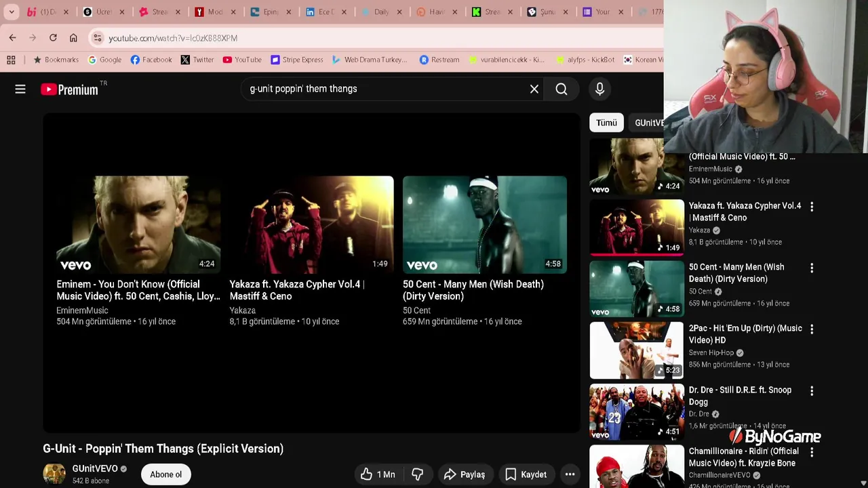868x488 pixels.
Task: Play 50 Cent Many Men end-screen thumbnail
Action: click(485, 224)
